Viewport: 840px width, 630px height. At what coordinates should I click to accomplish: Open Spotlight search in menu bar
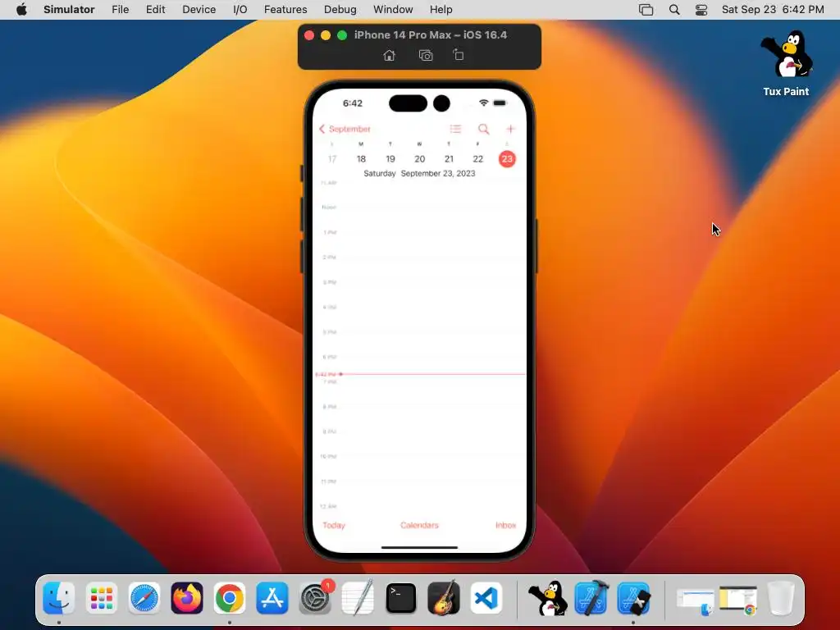[674, 10]
